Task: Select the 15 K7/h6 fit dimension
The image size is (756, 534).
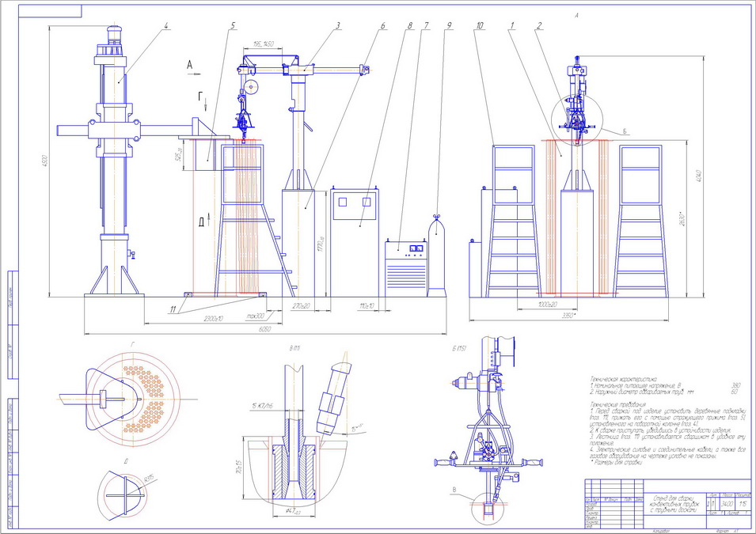Action: [262, 407]
